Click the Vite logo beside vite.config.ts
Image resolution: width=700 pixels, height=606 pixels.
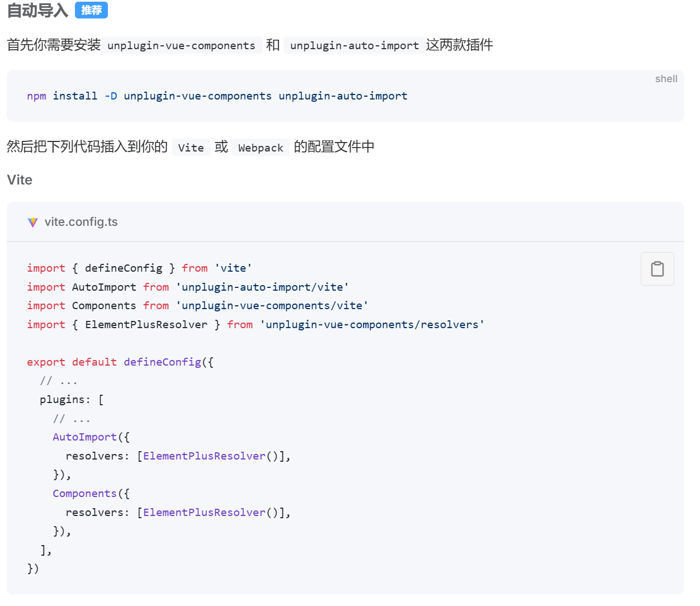click(33, 222)
